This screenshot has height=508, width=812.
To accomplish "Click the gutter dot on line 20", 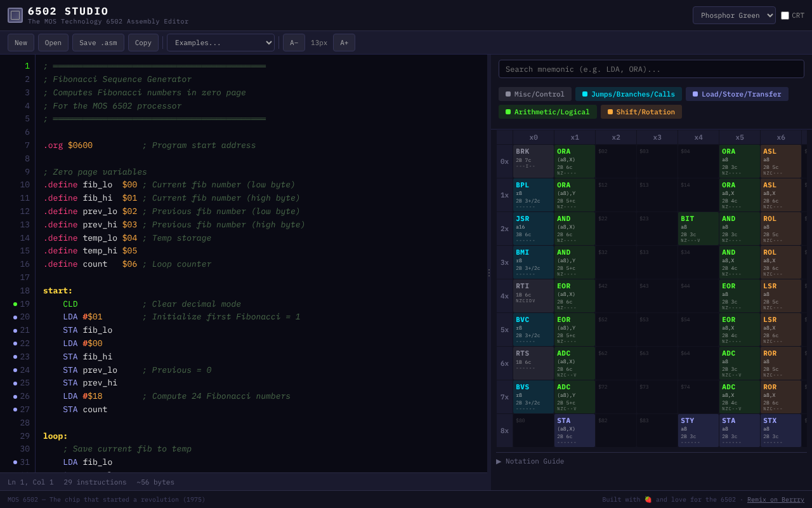I will (15, 317).
